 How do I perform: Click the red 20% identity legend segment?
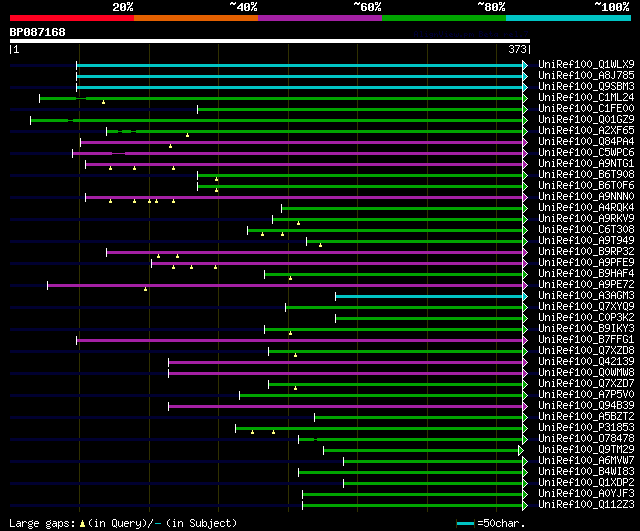click(x=72, y=18)
